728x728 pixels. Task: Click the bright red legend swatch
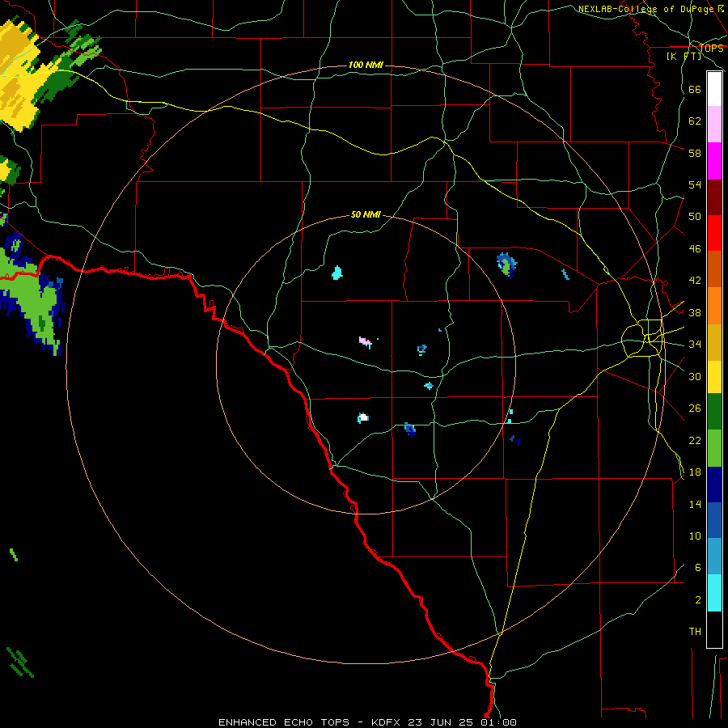click(x=714, y=233)
